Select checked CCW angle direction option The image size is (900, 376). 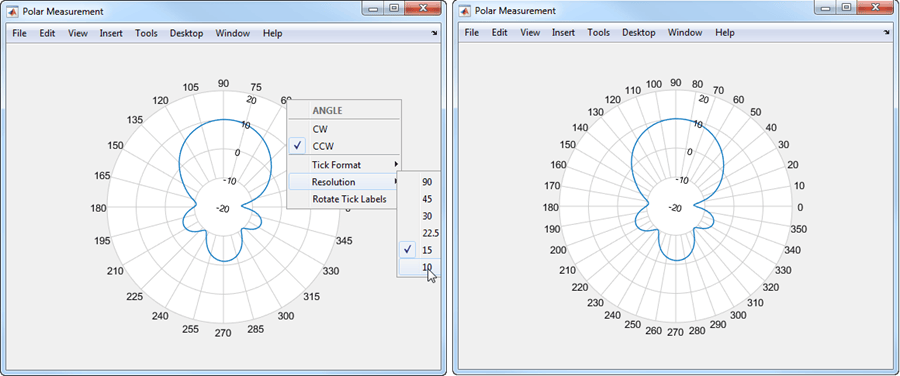click(x=344, y=146)
